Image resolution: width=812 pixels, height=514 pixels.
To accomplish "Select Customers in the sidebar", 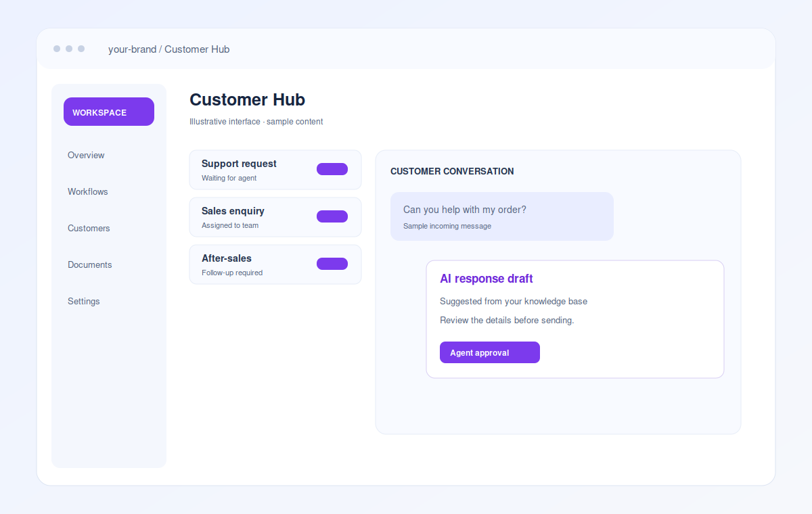I will tap(89, 228).
